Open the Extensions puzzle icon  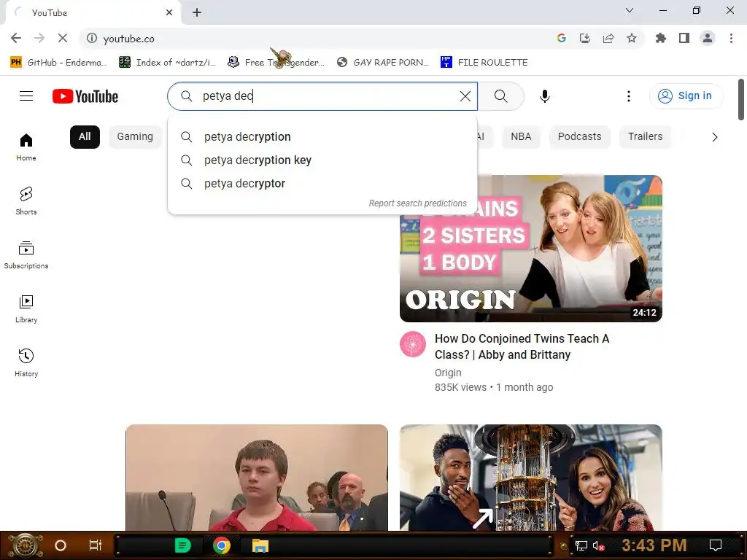click(x=661, y=38)
